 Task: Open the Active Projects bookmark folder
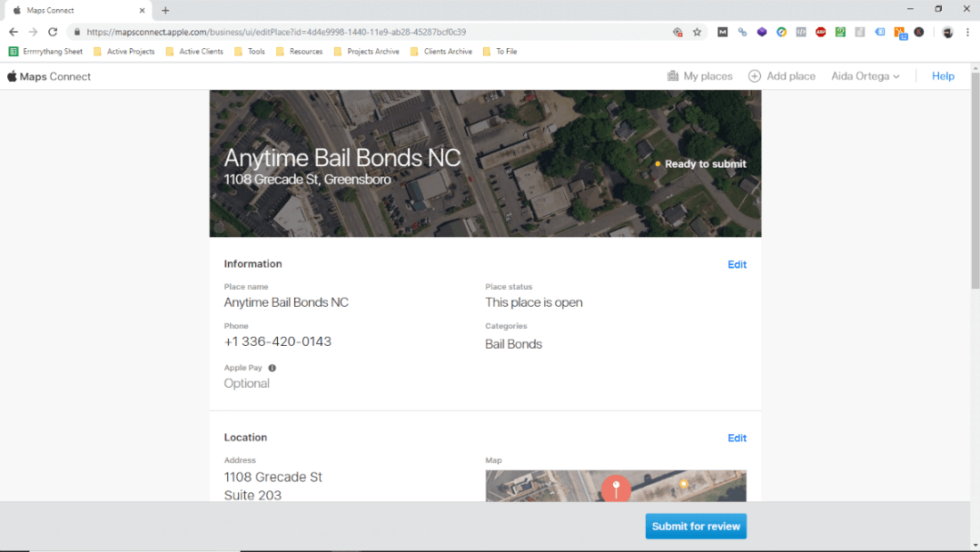coord(124,51)
